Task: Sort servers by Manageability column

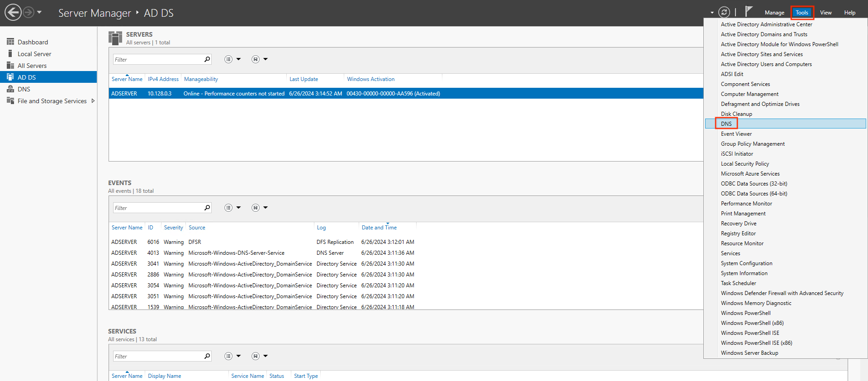Action: click(201, 79)
